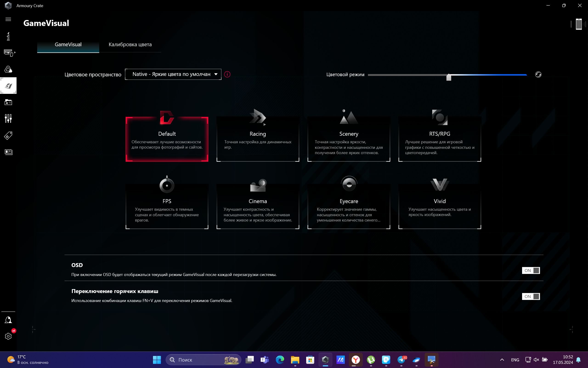The width and height of the screenshot is (588, 368).
Task: Click the red info icon beside color space
Action: point(227,74)
